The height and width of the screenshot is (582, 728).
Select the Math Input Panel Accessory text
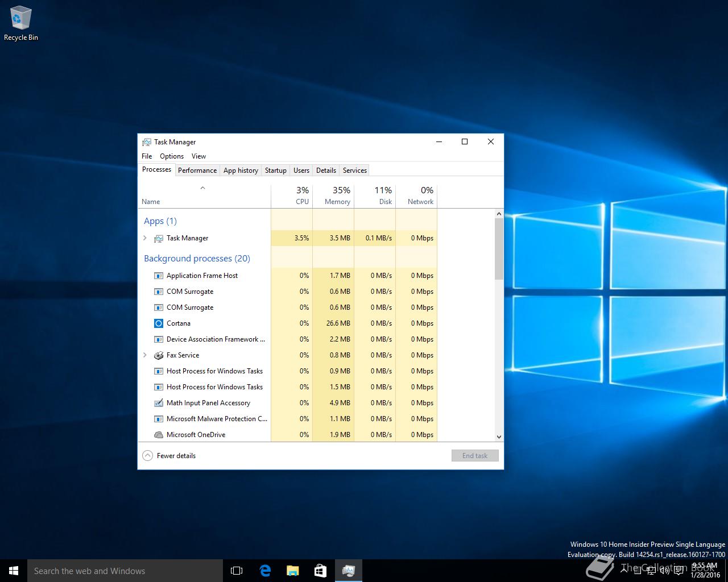point(208,403)
